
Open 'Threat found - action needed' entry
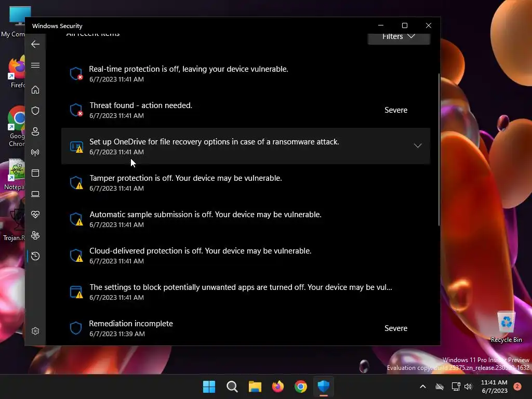click(246, 110)
